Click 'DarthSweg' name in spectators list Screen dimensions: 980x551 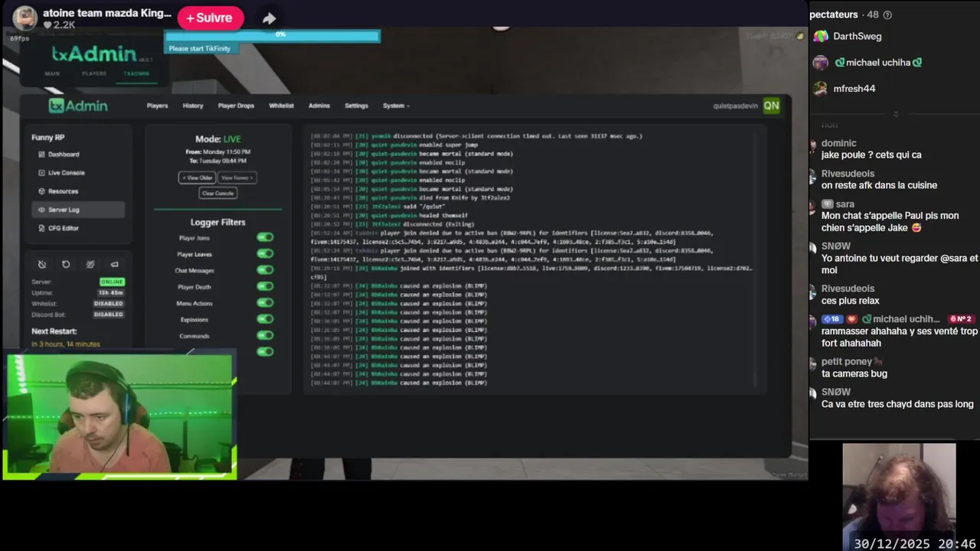pos(857,36)
